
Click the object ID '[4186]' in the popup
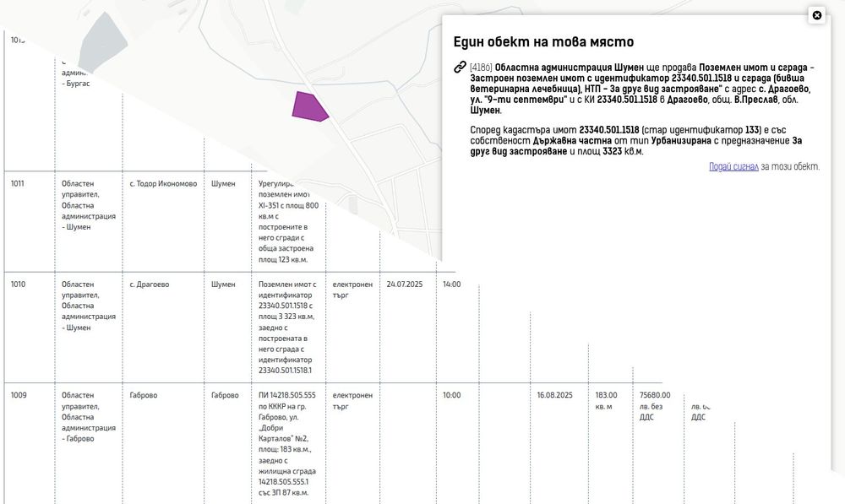(481, 68)
